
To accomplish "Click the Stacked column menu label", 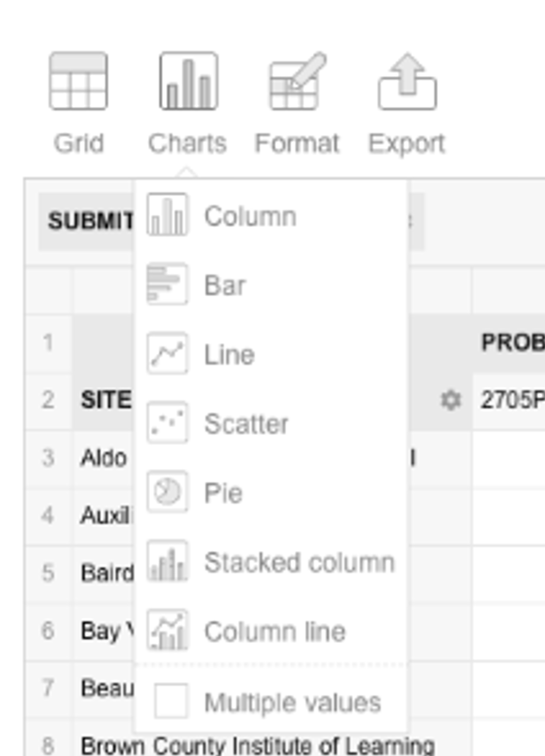I will click(x=299, y=562).
